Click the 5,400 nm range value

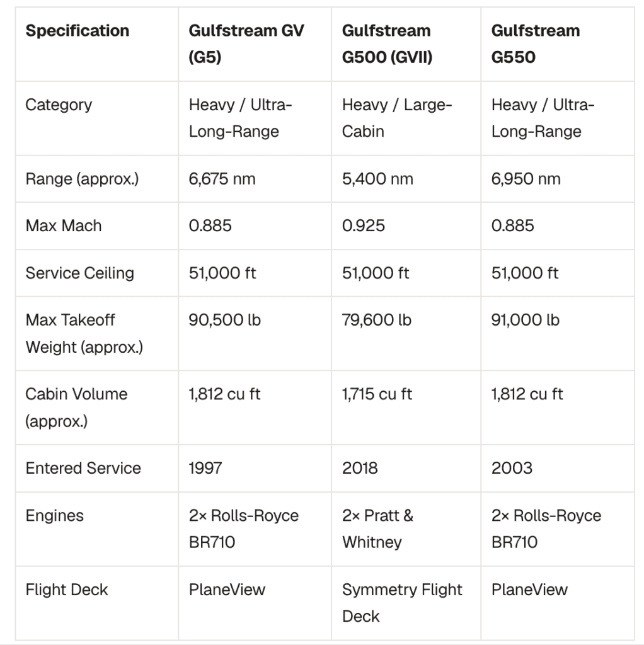click(377, 179)
